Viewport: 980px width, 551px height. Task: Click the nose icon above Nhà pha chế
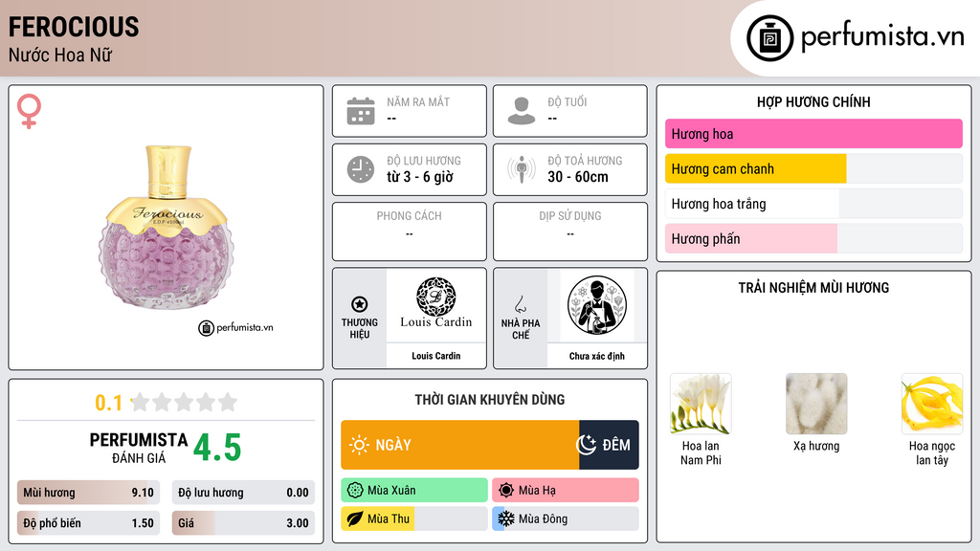[x=520, y=304]
